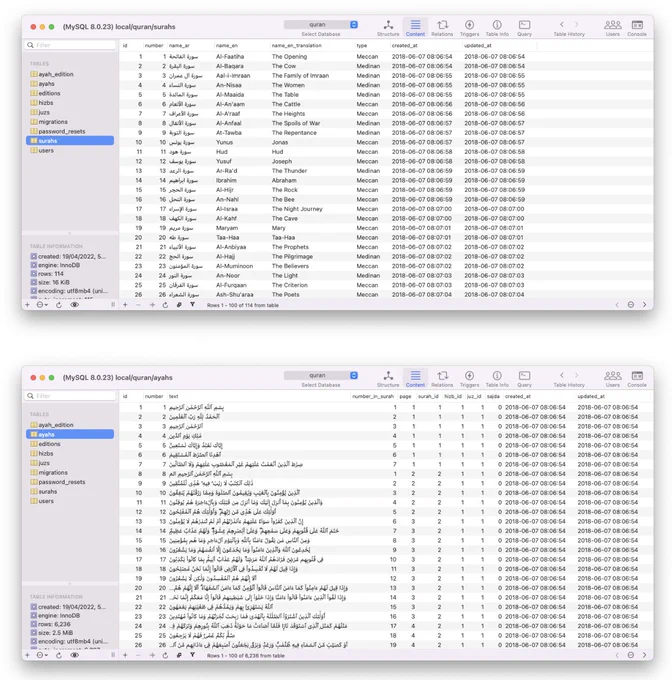
Task: Select Content tab in surahs window
Action: tap(415, 28)
